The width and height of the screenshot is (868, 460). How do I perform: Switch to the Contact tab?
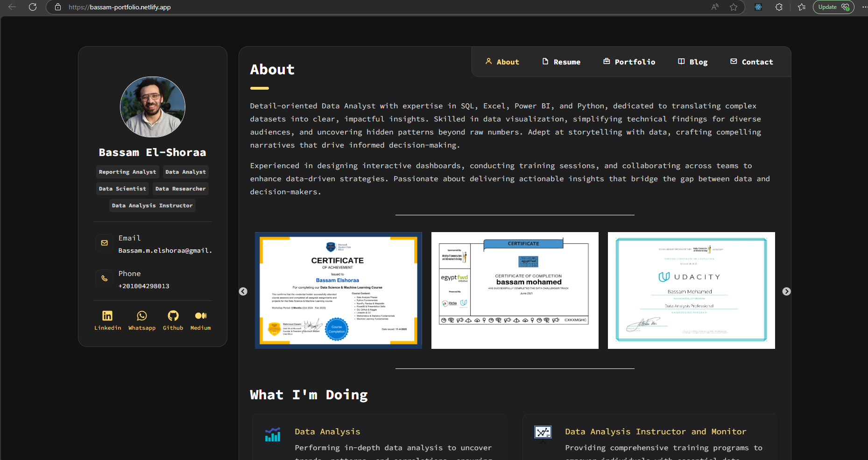pyautogui.click(x=752, y=62)
